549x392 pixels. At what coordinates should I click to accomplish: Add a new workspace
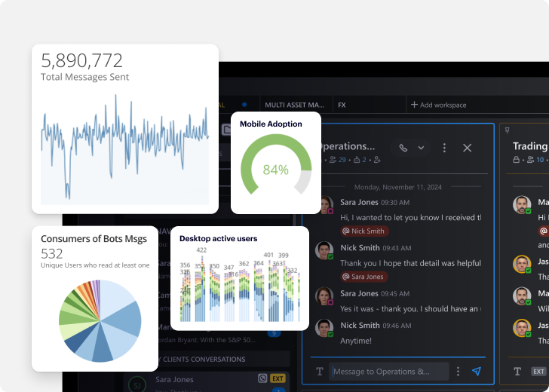(438, 105)
